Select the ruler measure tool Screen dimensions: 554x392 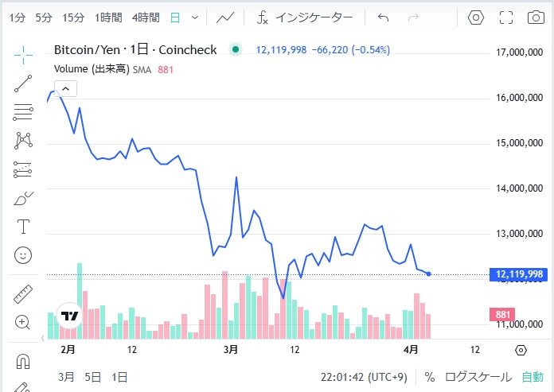tap(23, 294)
